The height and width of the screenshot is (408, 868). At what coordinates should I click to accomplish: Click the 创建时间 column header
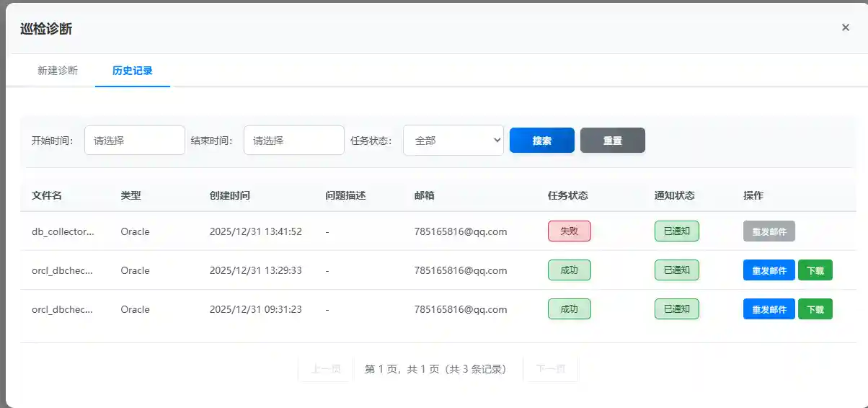[230, 195]
